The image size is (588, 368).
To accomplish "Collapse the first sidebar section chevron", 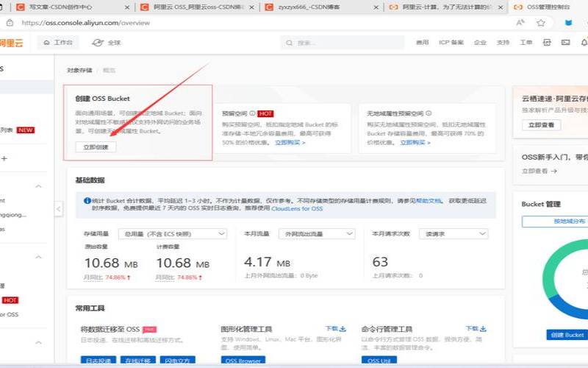I will coord(38,186).
